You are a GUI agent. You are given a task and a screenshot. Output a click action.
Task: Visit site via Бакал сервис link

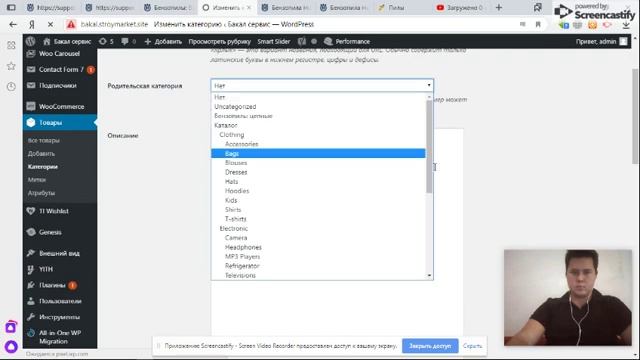coord(67,41)
